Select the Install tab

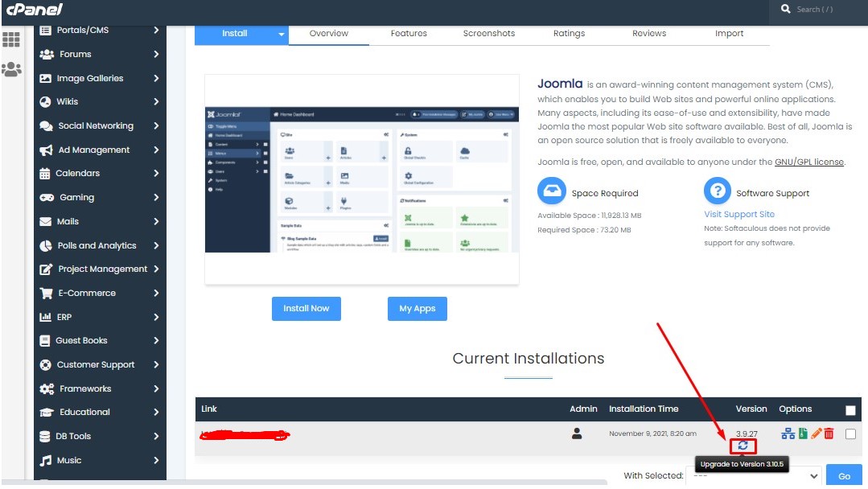(235, 34)
